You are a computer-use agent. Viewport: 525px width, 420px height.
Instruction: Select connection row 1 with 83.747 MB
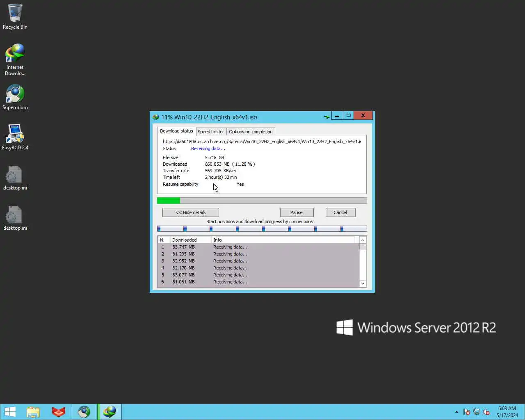258,247
